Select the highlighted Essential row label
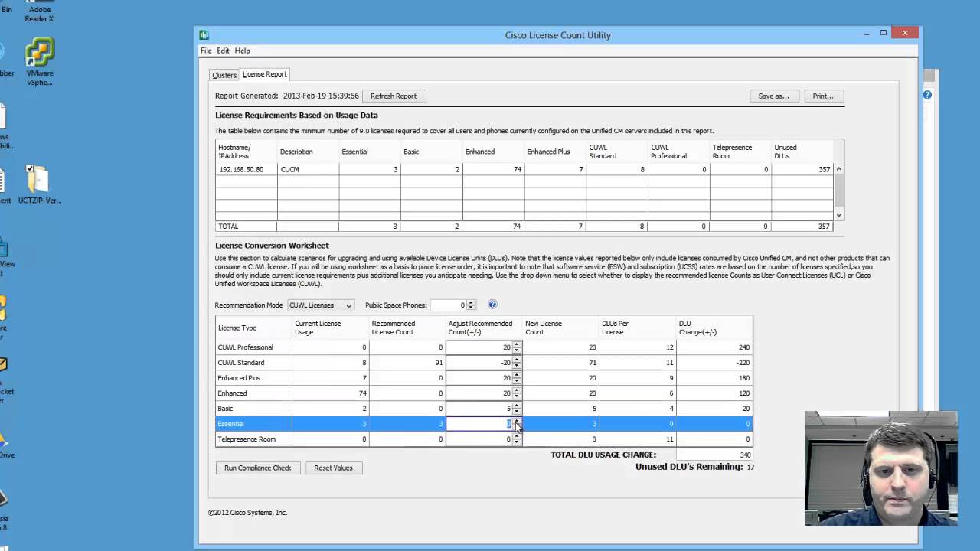The width and height of the screenshot is (980, 551). coord(230,424)
